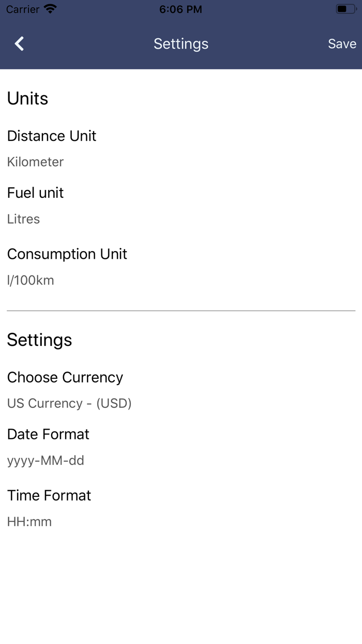Tap the Units section header
The width and height of the screenshot is (362, 644).
[27, 98]
